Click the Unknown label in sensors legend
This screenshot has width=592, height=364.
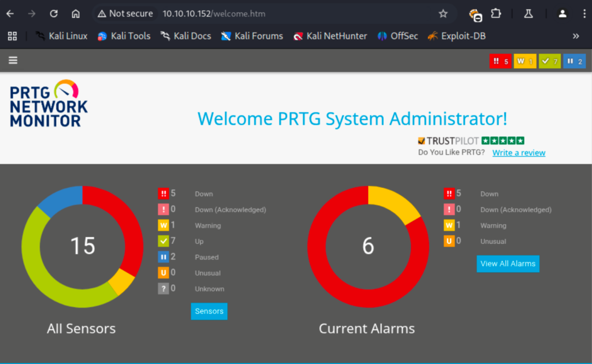209,289
